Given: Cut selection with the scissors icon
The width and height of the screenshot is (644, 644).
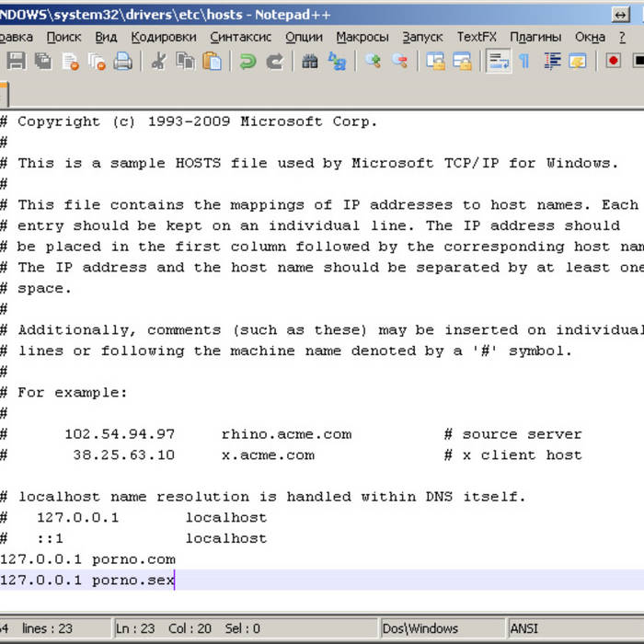Looking at the screenshot, I should pos(158,62).
